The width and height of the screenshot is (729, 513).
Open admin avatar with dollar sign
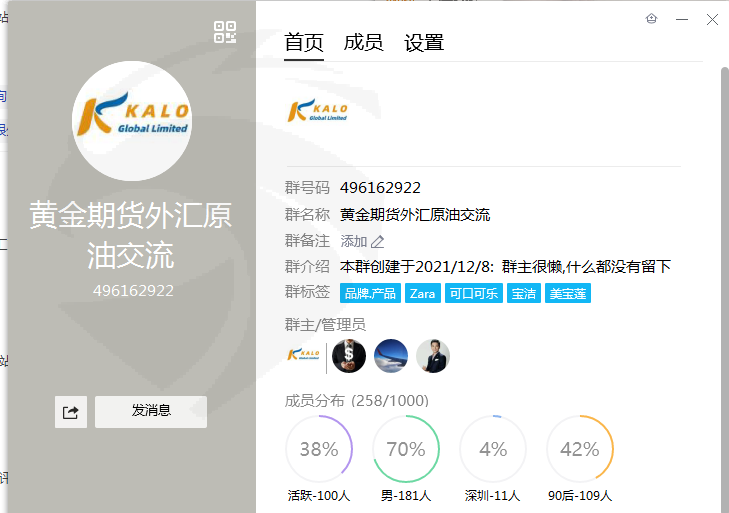[349, 356]
